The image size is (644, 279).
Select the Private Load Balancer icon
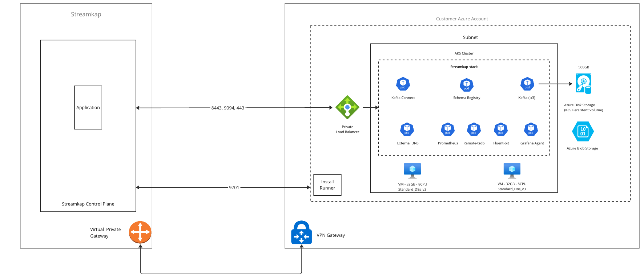click(x=347, y=107)
